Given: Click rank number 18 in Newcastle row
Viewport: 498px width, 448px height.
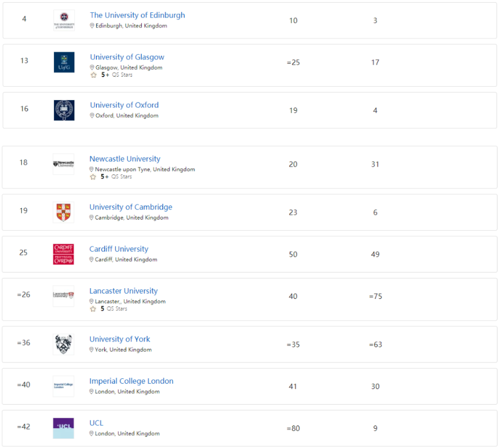Looking at the screenshot, I should click(x=24, y=163).
